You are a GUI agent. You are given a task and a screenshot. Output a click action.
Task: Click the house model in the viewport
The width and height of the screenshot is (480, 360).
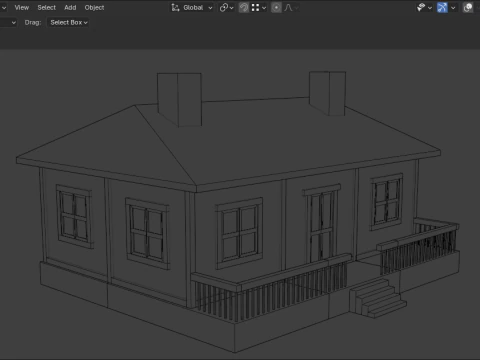237,213
